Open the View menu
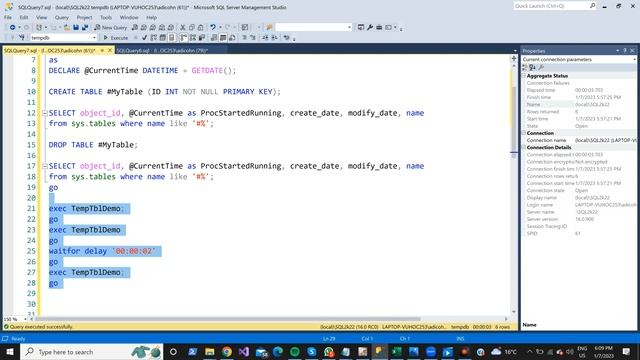The width and height of the screenshot is (640, 360). click(x=41, y=18)
